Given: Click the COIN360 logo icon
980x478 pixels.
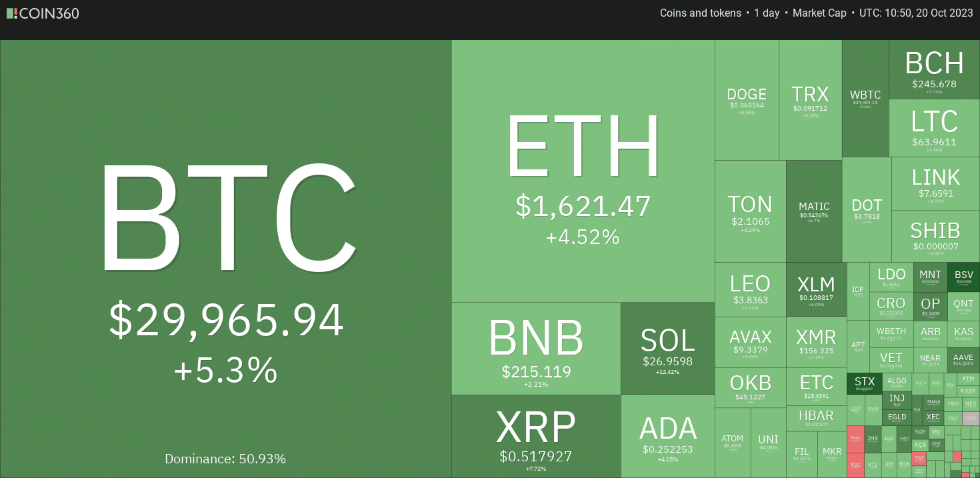Looking at the screenshot, I should coord(12,13).
